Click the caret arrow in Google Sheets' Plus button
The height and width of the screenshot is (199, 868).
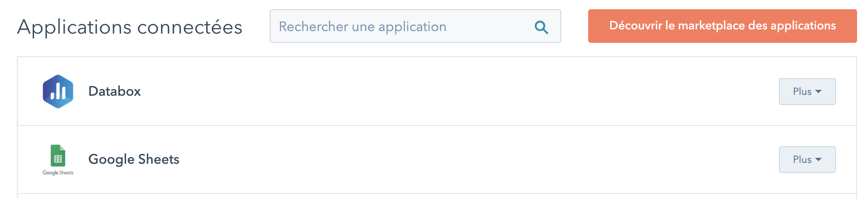point(818,160)
